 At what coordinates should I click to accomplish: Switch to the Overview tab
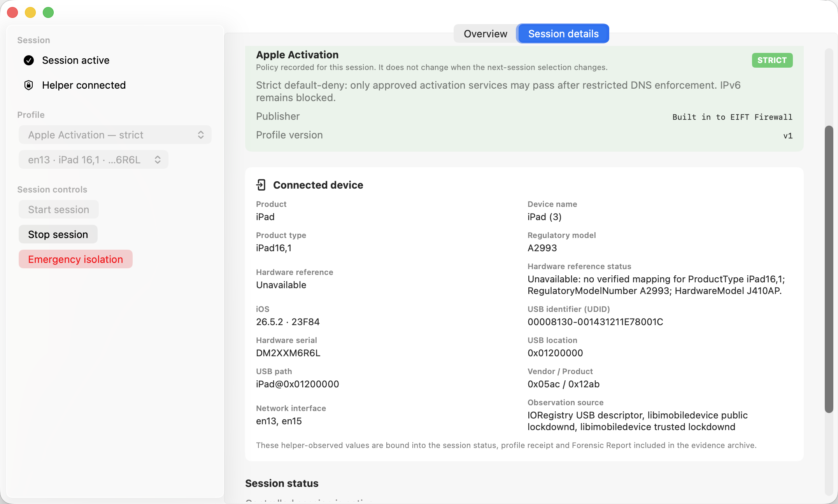click(485, 34)
